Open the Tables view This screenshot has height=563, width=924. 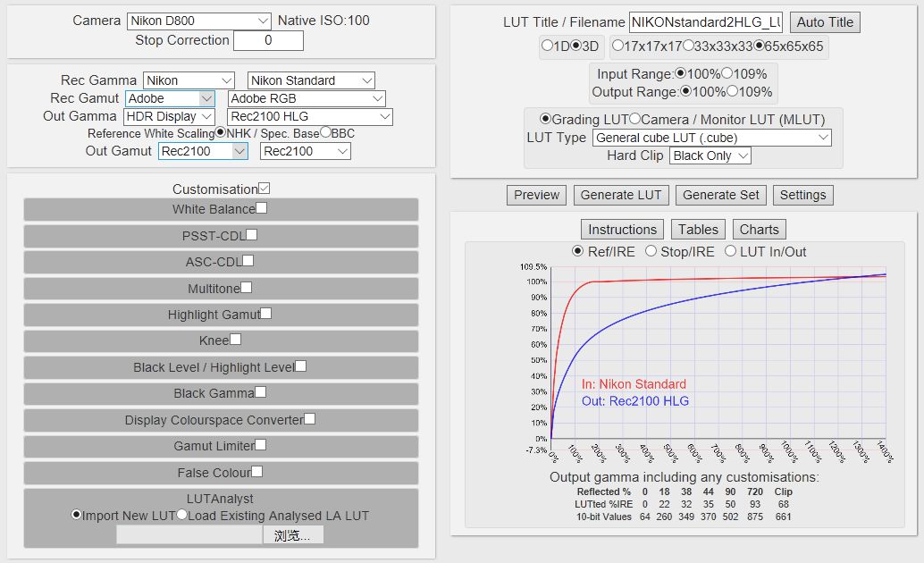697,230
